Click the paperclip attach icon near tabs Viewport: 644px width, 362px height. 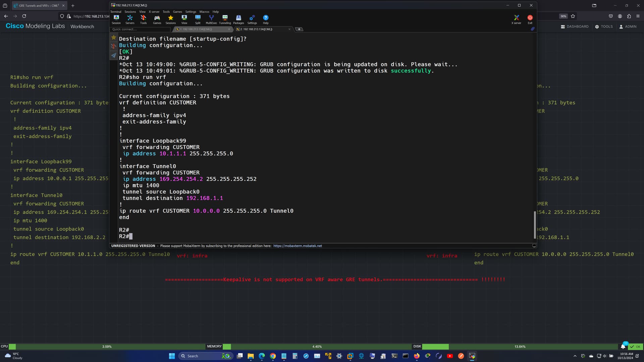point(533,29)
